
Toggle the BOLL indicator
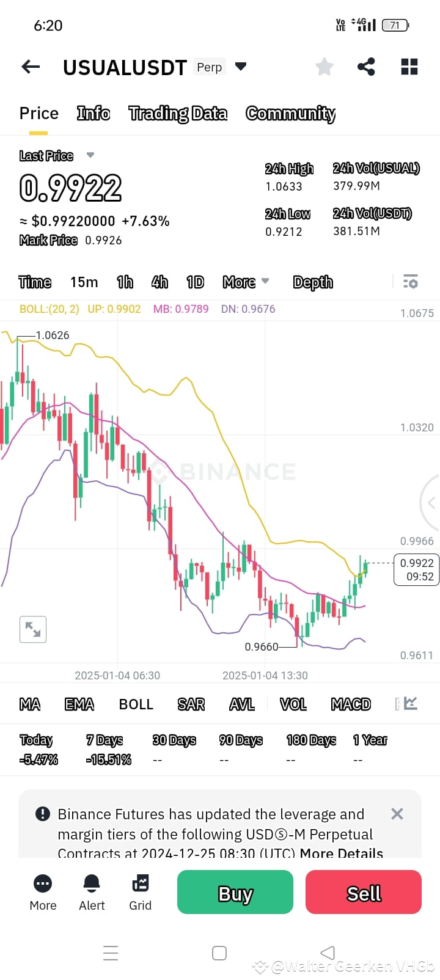[x=136, y=704]
